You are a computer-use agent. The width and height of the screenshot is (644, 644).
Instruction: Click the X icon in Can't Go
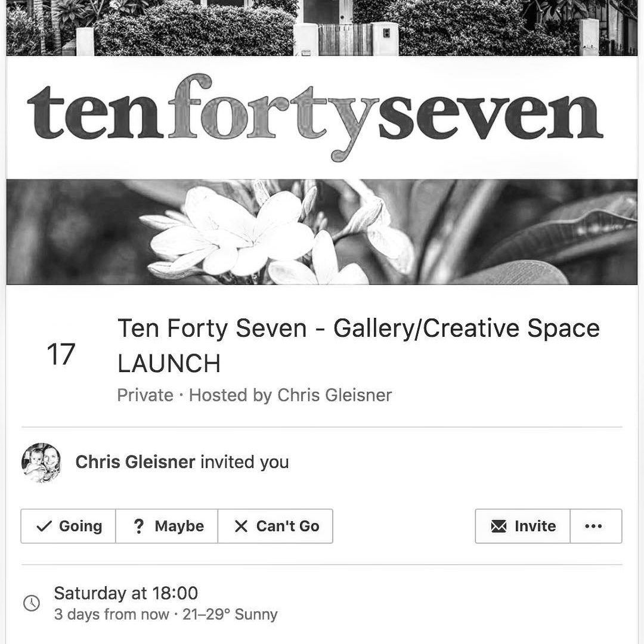tap(241, 526)
